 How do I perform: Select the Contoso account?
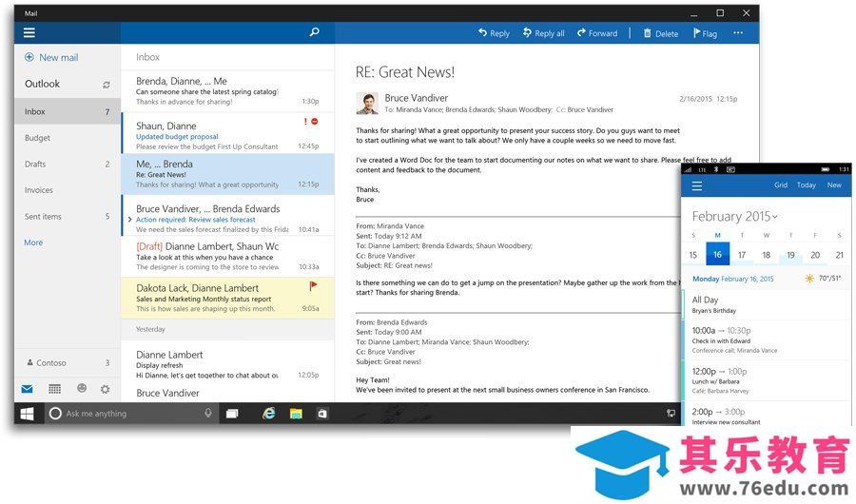68,362
